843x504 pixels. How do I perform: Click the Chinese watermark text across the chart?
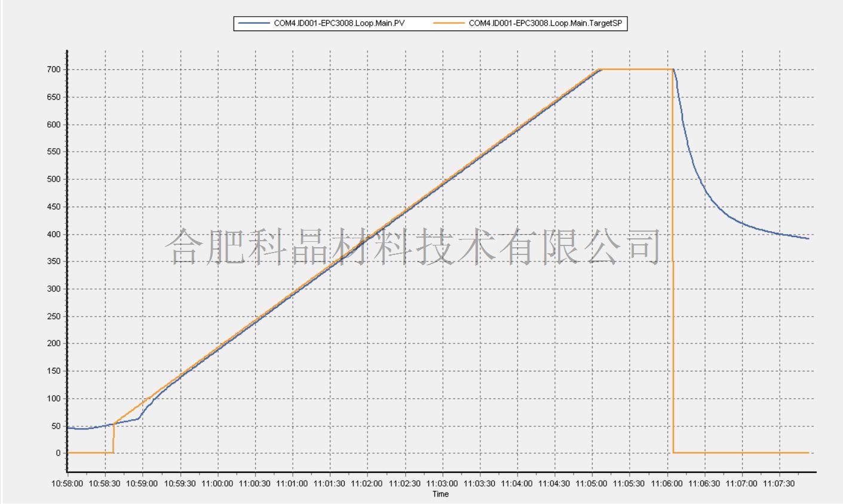[x=415, y=246]
